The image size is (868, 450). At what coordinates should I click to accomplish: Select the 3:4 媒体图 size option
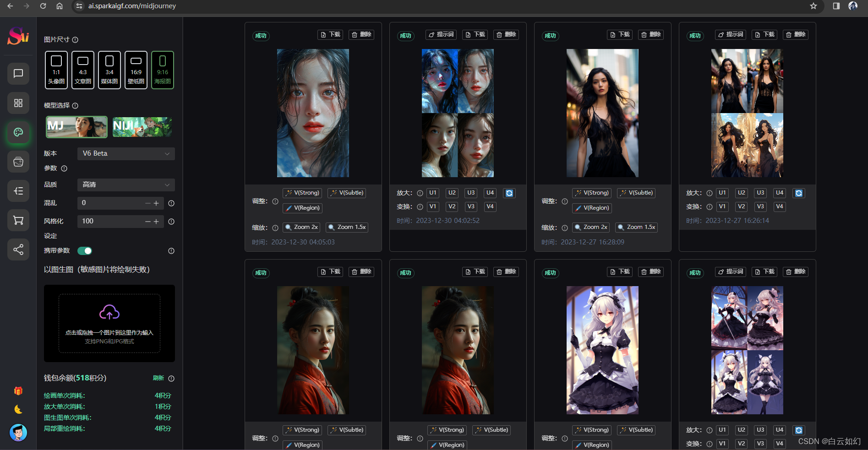(x=109, y=70)
